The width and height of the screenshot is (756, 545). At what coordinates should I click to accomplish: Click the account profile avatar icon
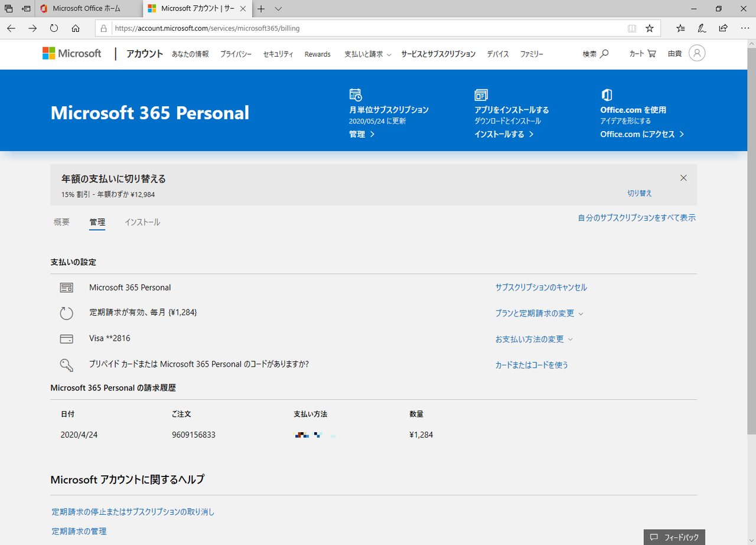[x=697, y=54]
